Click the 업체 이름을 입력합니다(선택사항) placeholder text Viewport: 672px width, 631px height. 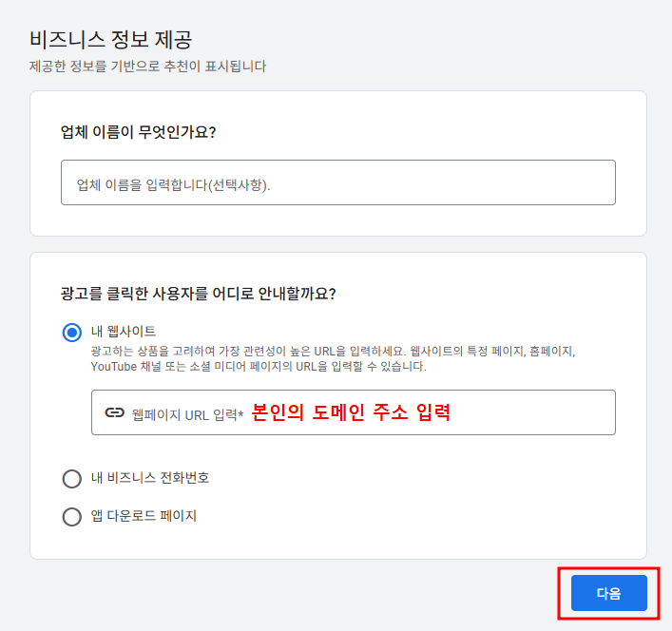tap(174, 185)
